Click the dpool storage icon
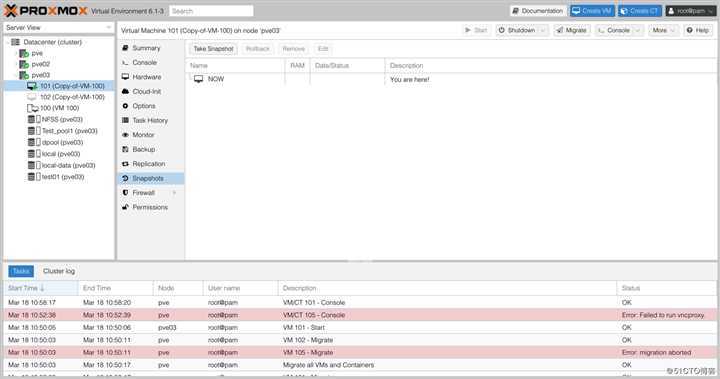 34,142
